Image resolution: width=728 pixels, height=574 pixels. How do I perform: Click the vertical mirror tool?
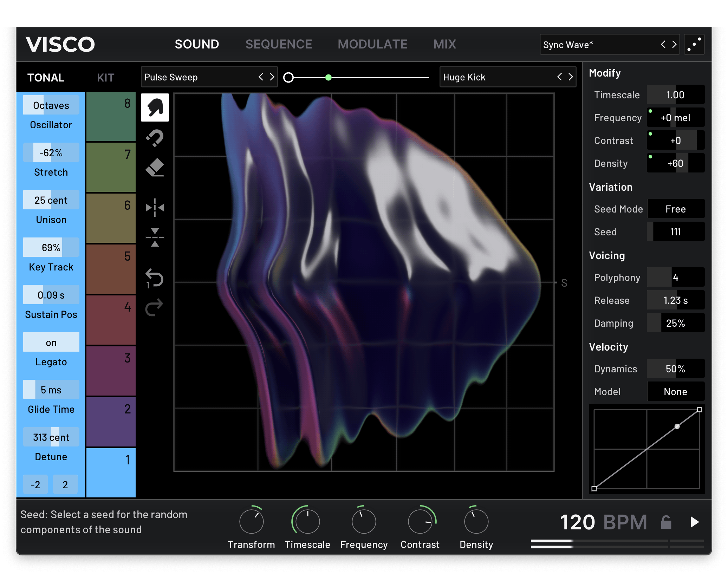(x=155, y=237)
